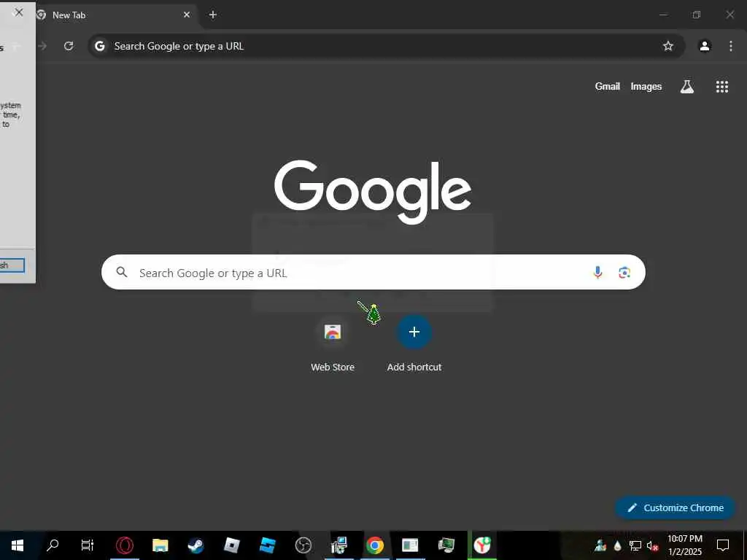
Task: Click the button at dialog bottom left
Action: (12, 265)
